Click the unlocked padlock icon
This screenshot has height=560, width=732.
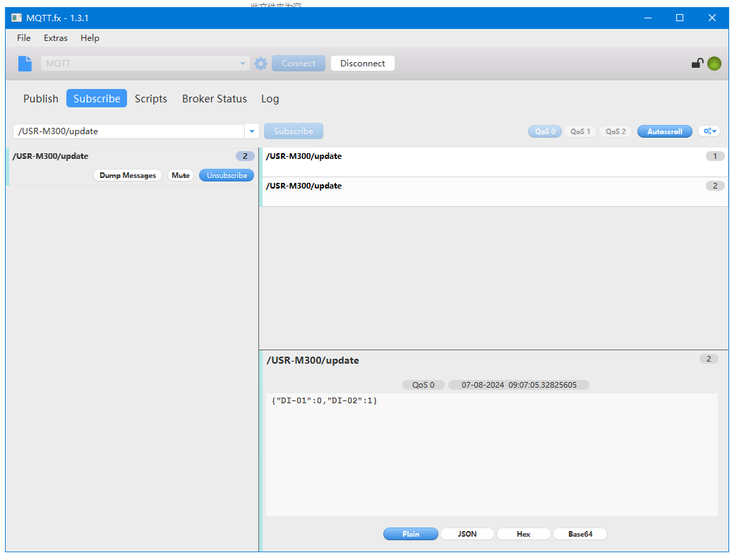pyautogui.click(x=697, y=64)
